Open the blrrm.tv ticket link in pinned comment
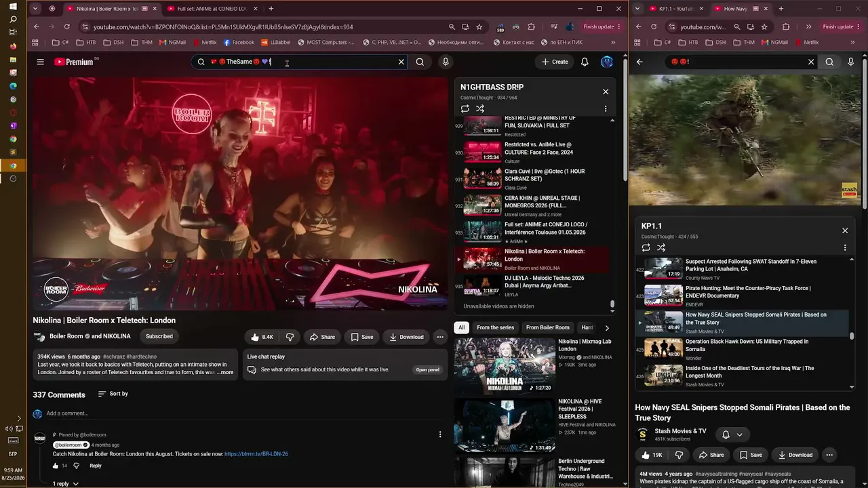Viewport: 868px width, 488px height. pyautogui.click(x=256, y=454)
